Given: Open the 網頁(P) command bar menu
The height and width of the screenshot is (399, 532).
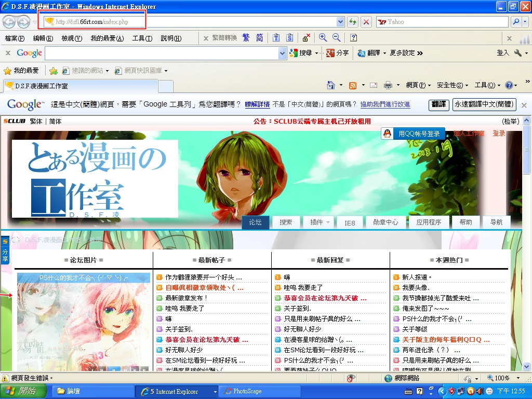Looking at the screenshot, I should [x=418, y=85].
